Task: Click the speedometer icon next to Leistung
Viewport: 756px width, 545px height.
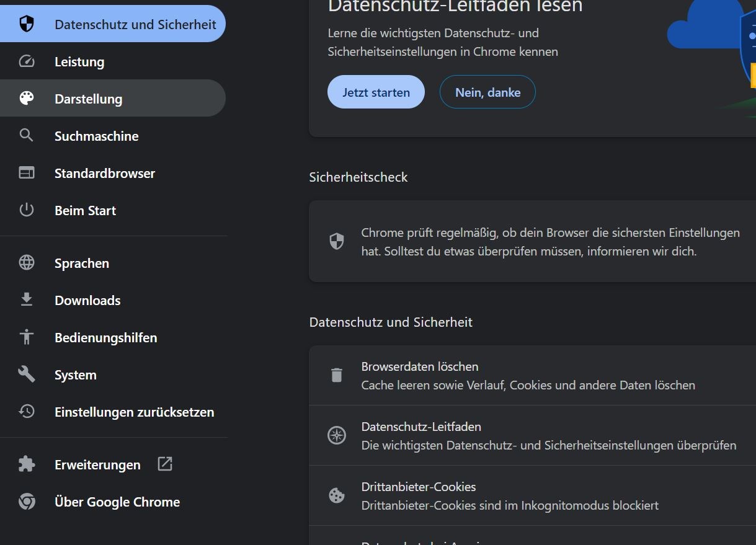Action: click(x=27, y=61)
